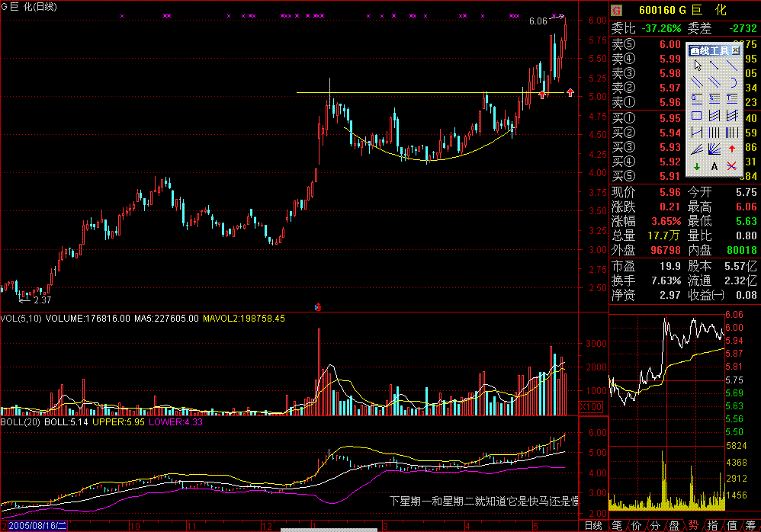This screenshot has width=761, height=532.
Task: Click the information marker icon below the candlesticks
Action: coord(317,307)
